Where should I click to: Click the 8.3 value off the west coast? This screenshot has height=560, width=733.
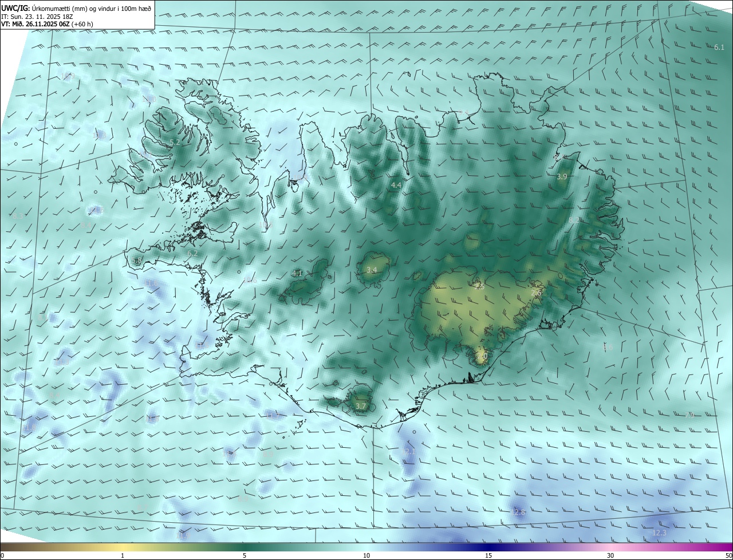18,216
